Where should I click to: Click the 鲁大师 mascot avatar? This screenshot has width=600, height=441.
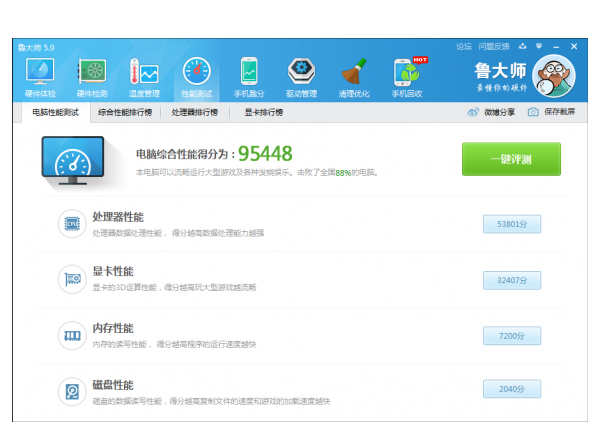554,76
